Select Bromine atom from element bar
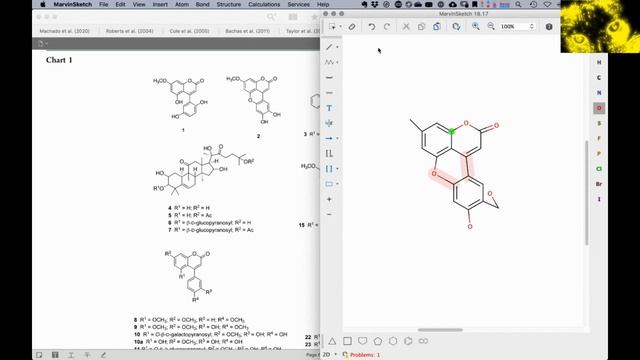This screenshot has height=360, width=640. [x=599, y=184]
